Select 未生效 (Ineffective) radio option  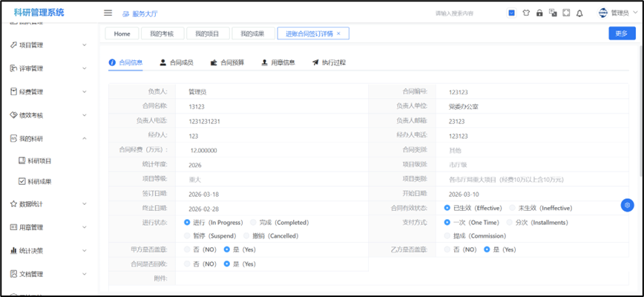(512, 208)
